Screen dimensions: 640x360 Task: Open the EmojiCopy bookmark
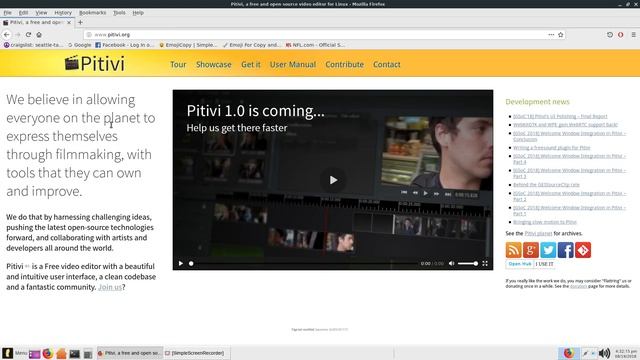189,45
